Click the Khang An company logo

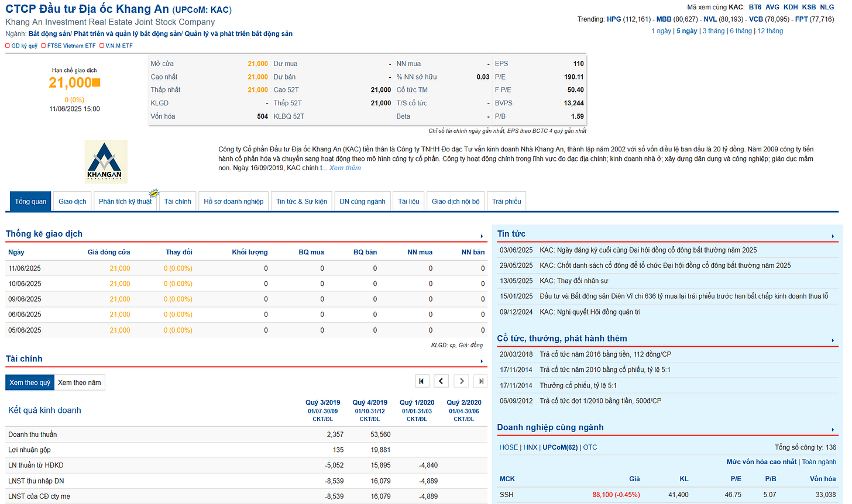(x=106, y=162)
